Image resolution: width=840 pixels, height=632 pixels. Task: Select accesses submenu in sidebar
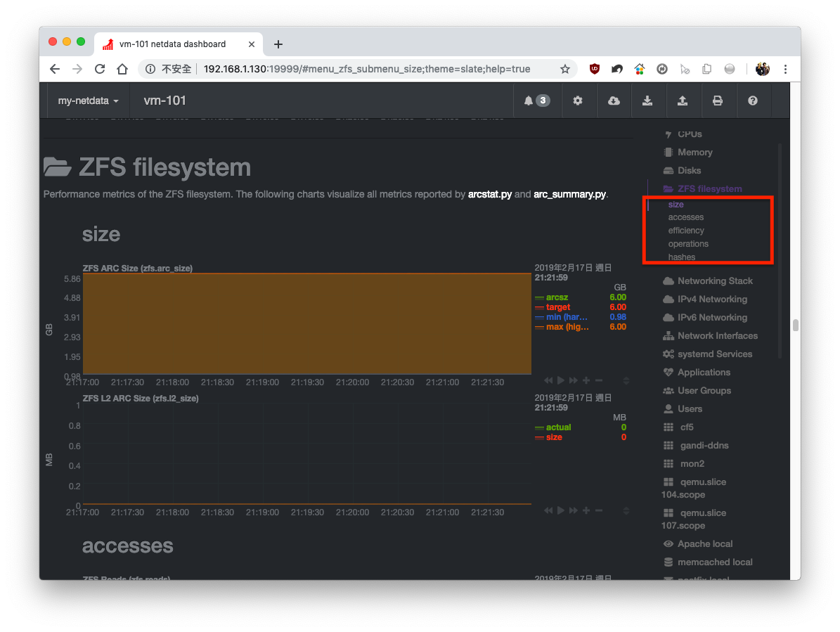(x=686, y=217)
